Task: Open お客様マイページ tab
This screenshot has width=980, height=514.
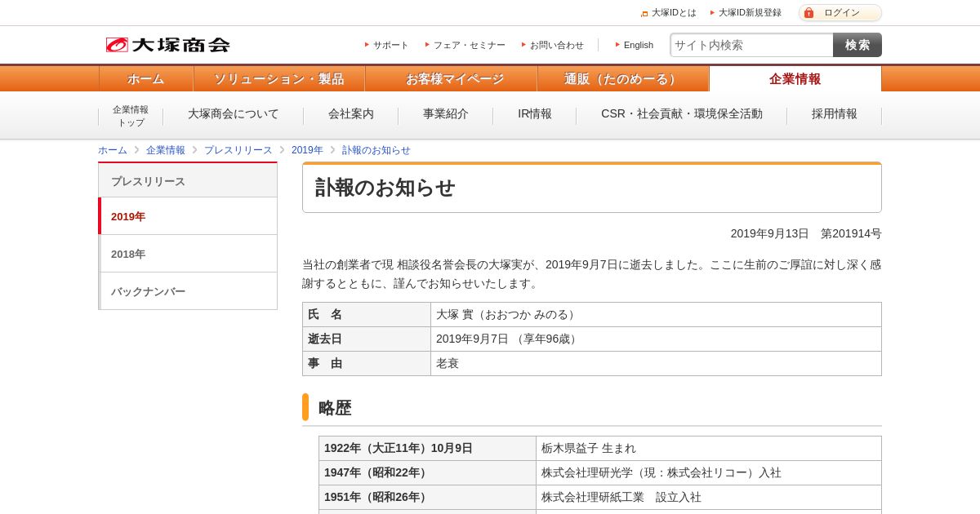Action: click(451, 79)
